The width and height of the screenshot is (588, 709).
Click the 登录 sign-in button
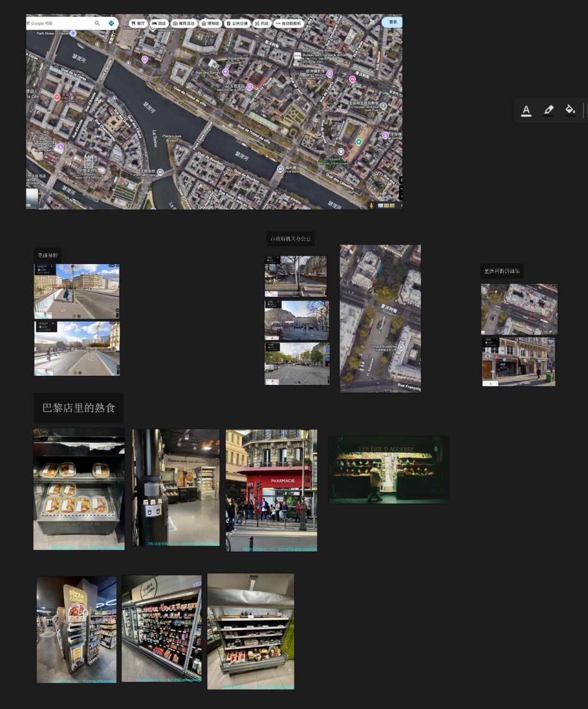point(392,22)
